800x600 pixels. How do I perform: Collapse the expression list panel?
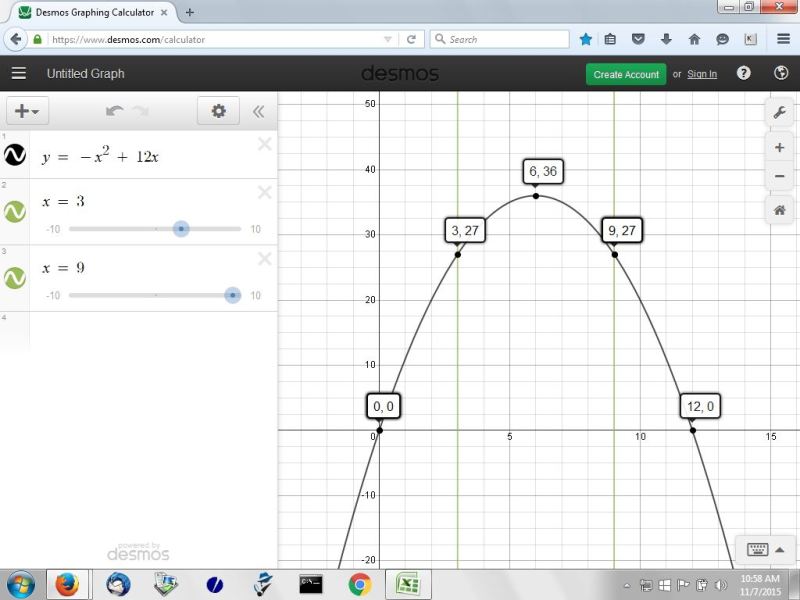click(259, 111)
